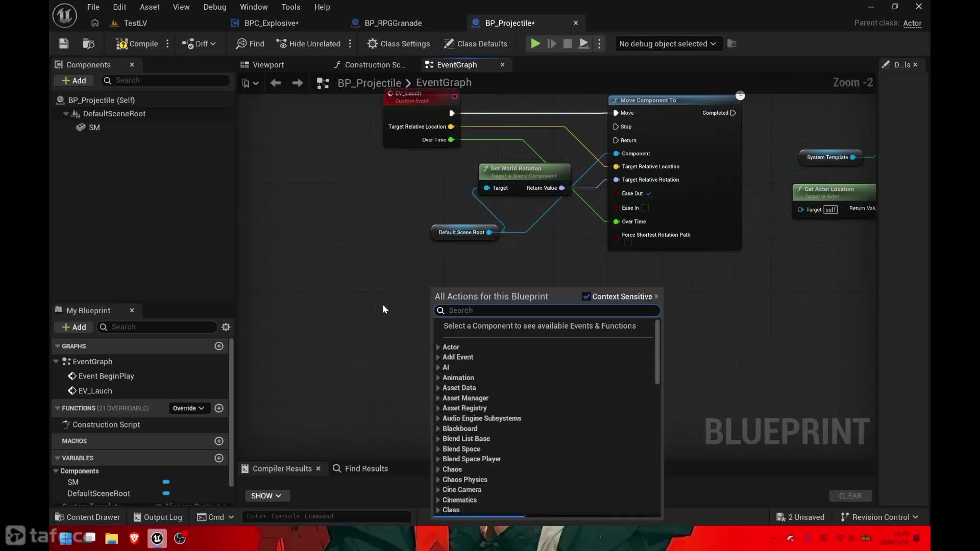Add a new graph with the plus icon
This screenshot has width=980, height=551.
pyautogui.click(x=219, y=346)
